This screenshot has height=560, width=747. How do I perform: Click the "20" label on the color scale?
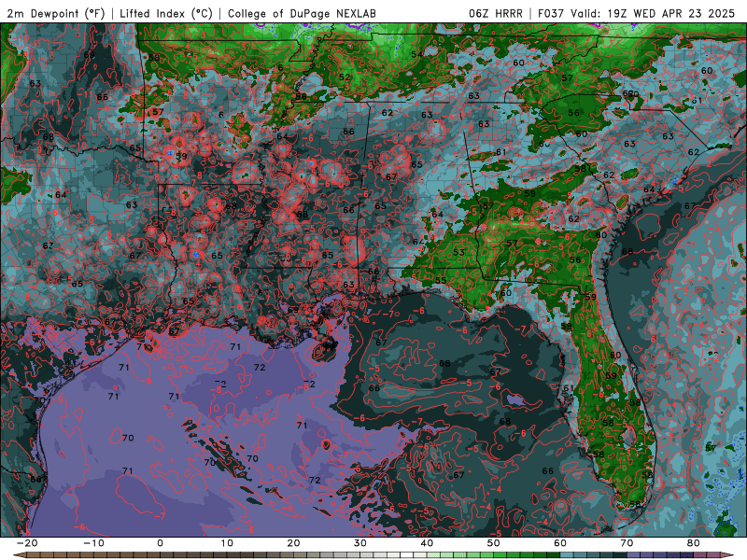[x=293, y=543]
